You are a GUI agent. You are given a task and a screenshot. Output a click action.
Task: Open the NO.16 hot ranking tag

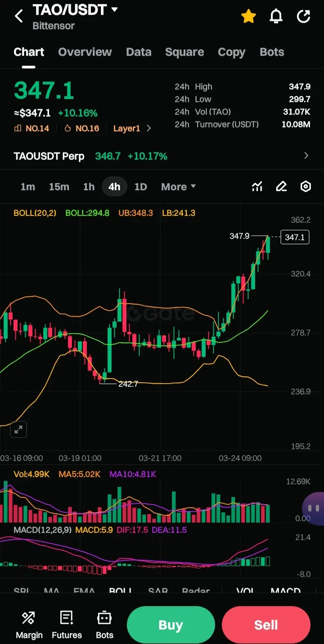tap(82, 129)
